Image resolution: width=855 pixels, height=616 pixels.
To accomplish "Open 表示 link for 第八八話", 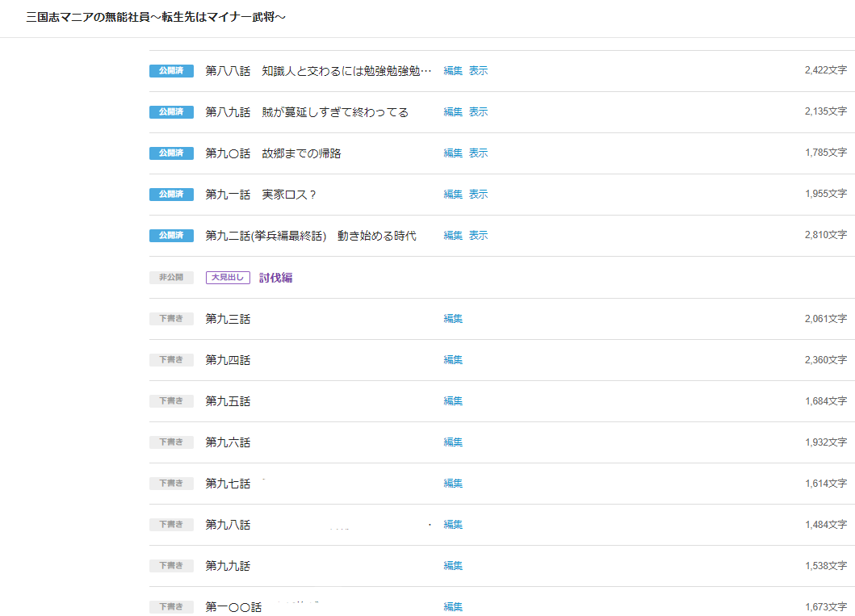I will pos(478,71).
